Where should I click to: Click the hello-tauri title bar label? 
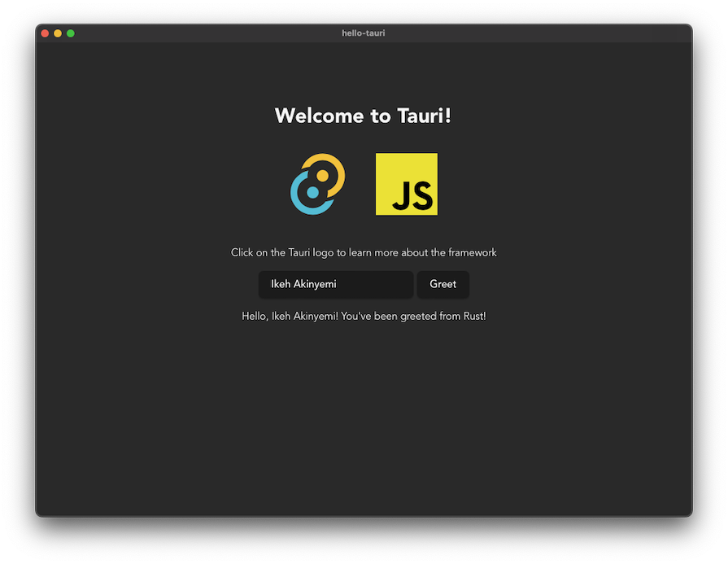[x=364, y=33]
